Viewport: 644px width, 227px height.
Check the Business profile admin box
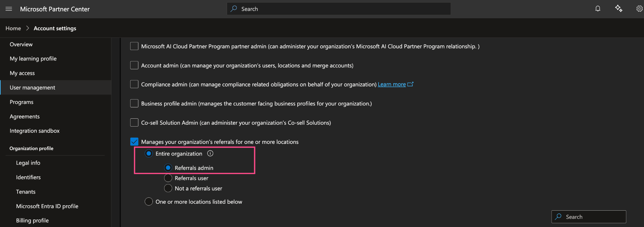134,103
